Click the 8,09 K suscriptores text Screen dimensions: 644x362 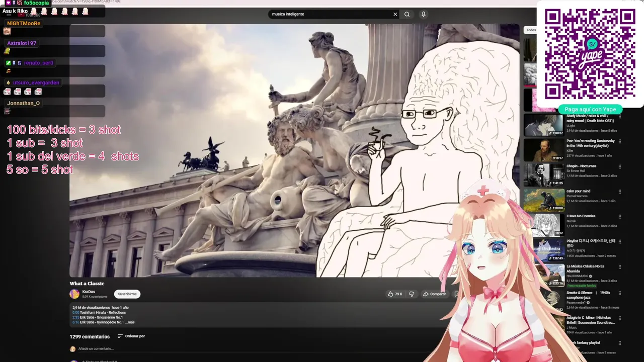(x=95, y=297)
